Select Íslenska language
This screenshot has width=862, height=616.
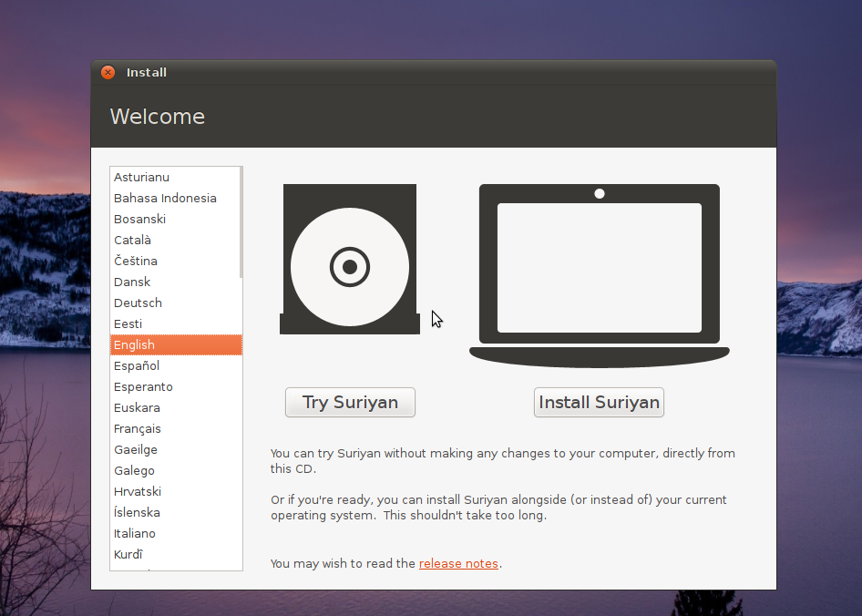[176, 512]
